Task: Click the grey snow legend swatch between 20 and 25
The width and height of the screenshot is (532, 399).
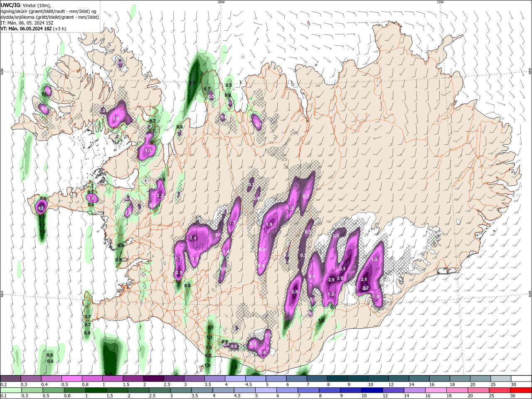Action: pos(480,379)
